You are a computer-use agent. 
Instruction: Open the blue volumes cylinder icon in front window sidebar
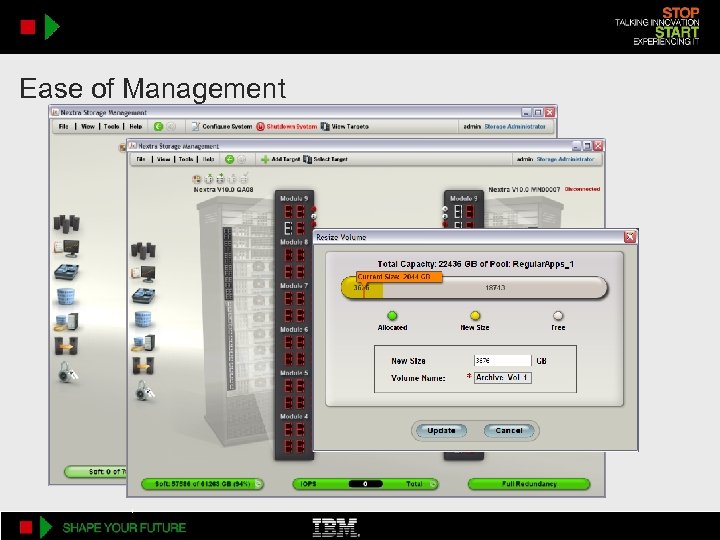tap(143, 319)
